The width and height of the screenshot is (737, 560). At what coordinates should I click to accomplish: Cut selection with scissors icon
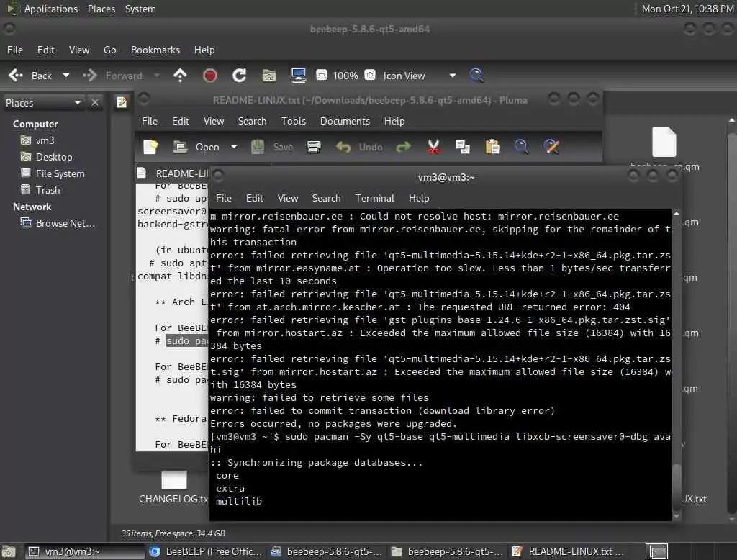[433, 147]
